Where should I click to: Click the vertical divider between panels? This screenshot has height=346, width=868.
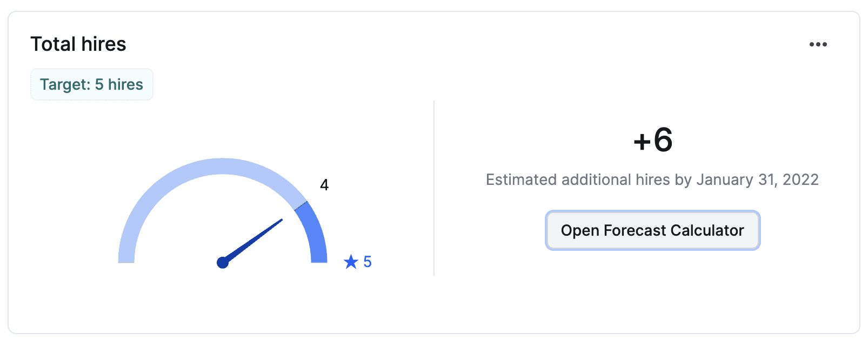pyautogui.click(x=434, y=188)
